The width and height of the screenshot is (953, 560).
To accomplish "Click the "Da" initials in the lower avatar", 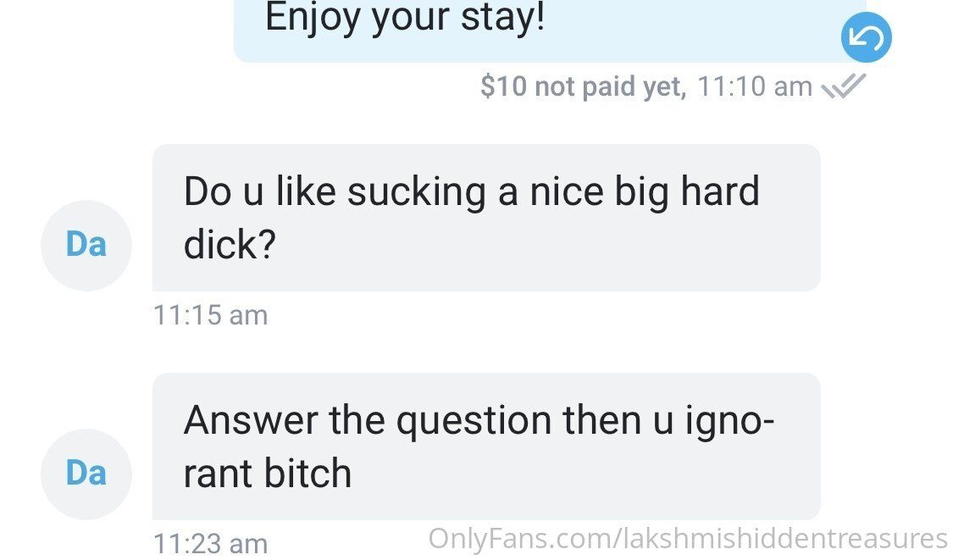I will click(86, 474).
